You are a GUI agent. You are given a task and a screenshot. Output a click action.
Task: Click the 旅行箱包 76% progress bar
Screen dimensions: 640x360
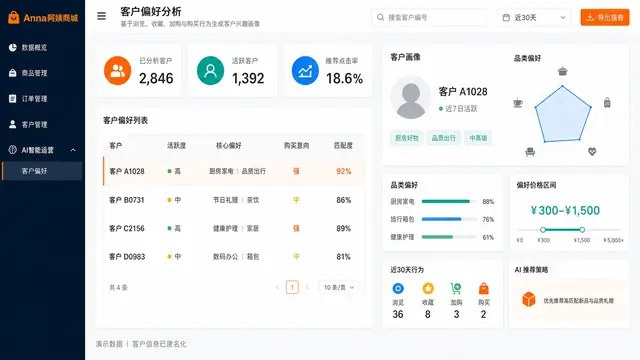click(449, 219)
